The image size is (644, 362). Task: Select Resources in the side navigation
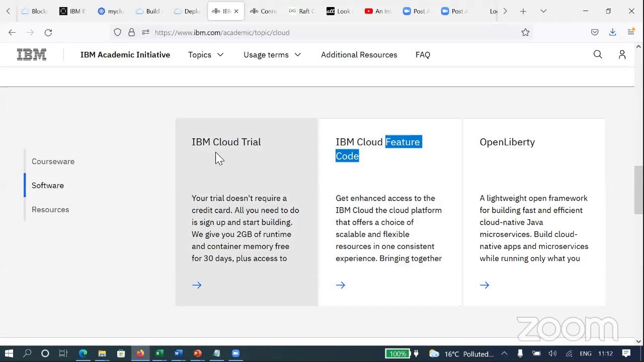50,210
